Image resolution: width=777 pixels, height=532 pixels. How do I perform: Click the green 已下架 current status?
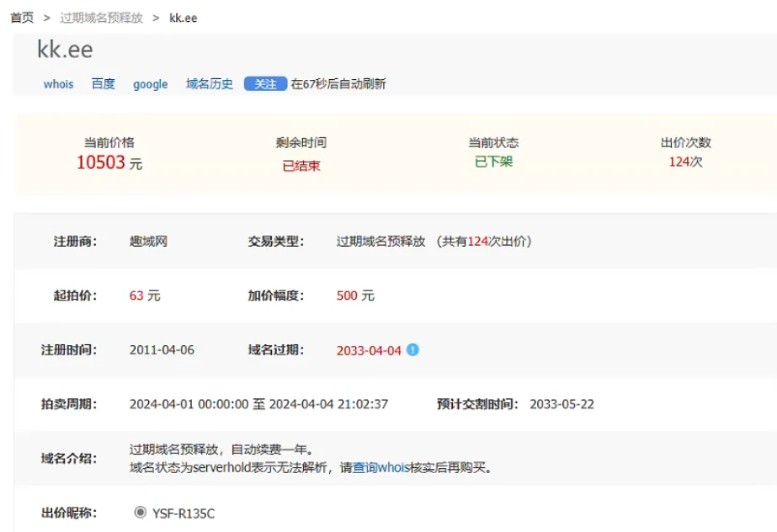pos(493,162)
